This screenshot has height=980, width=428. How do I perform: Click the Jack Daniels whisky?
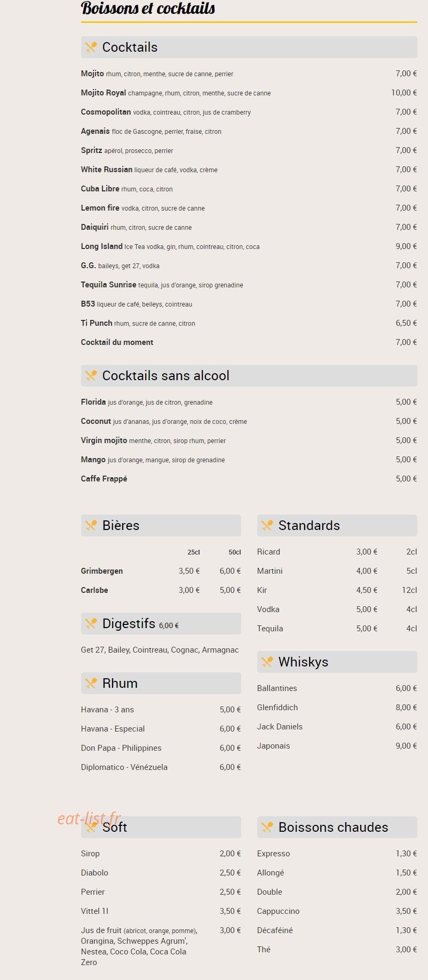tap(280, 727)
